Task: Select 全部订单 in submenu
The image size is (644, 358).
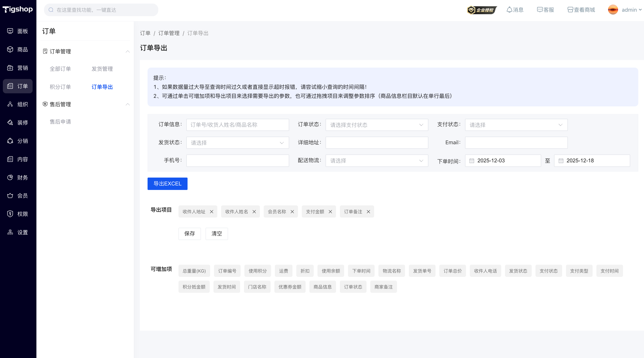Action: (x=60, y=69)
